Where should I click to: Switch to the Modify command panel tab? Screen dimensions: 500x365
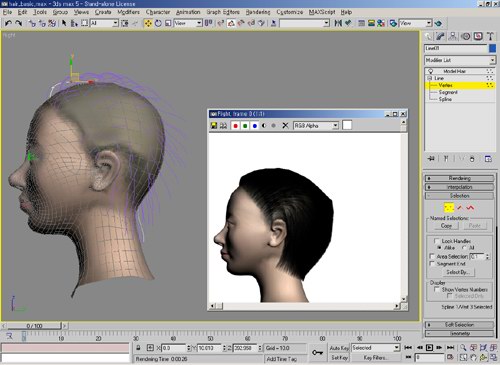pos(441,36)
